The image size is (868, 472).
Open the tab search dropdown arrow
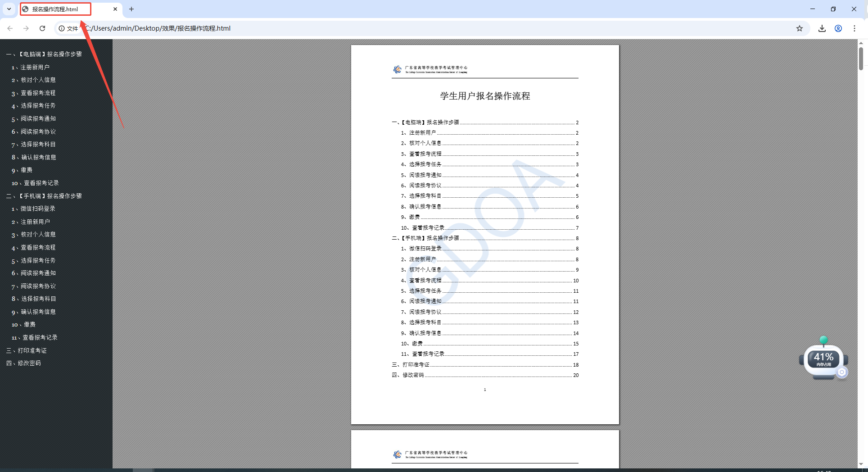click(9, 9)
